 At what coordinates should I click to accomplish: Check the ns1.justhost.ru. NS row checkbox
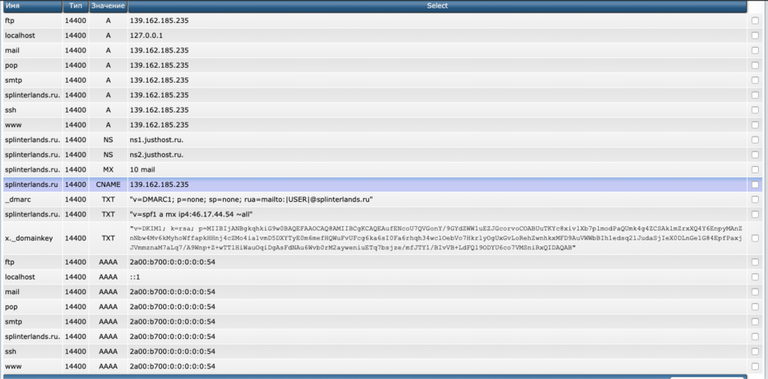click(755, 140)
